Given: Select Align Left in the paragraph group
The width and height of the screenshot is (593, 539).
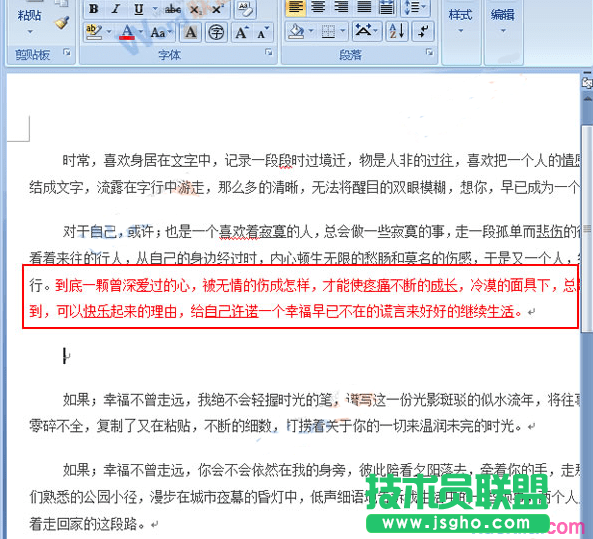Looking at the screenshot, I should click(x=295, y=8).
